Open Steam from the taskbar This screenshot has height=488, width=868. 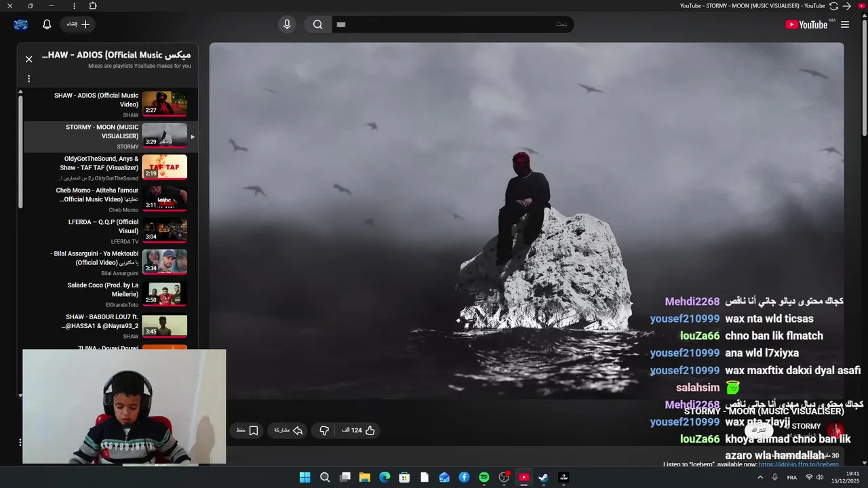click(x=543, y=477)
